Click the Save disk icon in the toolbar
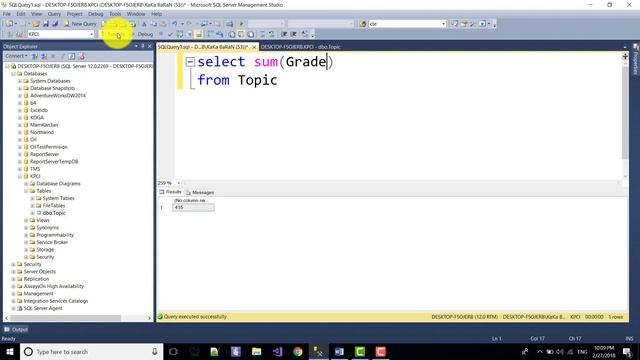The width and height of the screenshot is (640, 360). (x=46, y=24)
